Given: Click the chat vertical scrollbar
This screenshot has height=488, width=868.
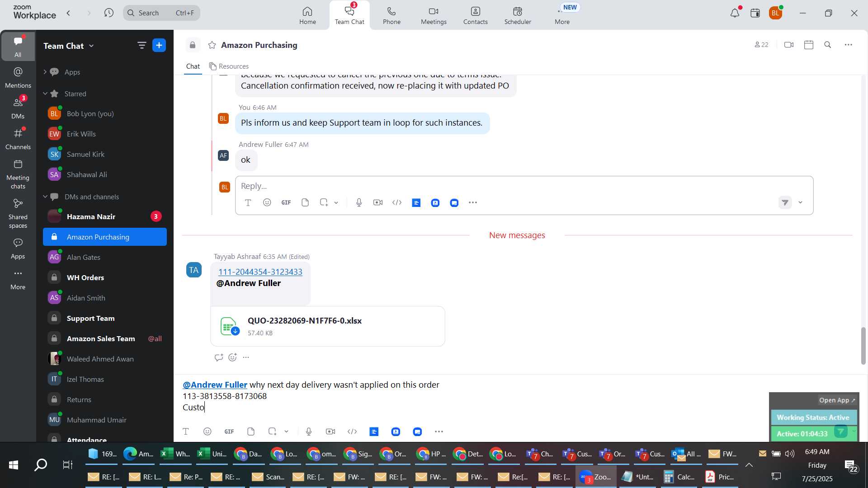Looking at the screenshot, I should pos(863,346).
